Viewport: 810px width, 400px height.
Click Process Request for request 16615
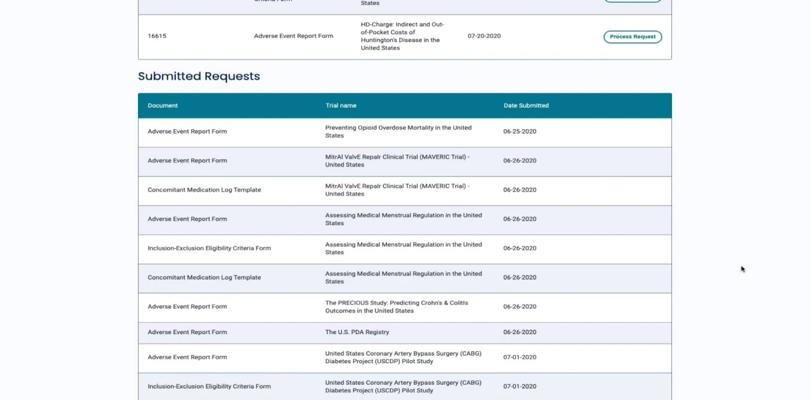click(632, 37)
